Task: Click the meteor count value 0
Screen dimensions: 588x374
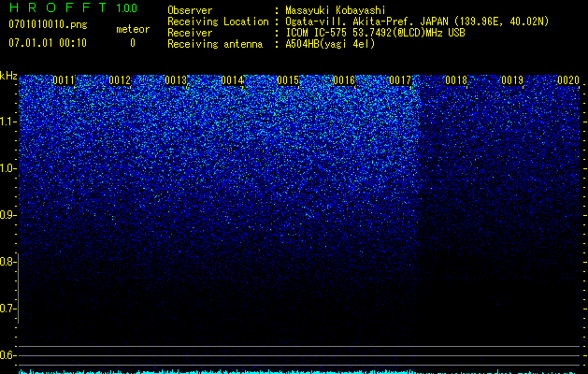Action: pyautogui.click(x=133, y=43)
